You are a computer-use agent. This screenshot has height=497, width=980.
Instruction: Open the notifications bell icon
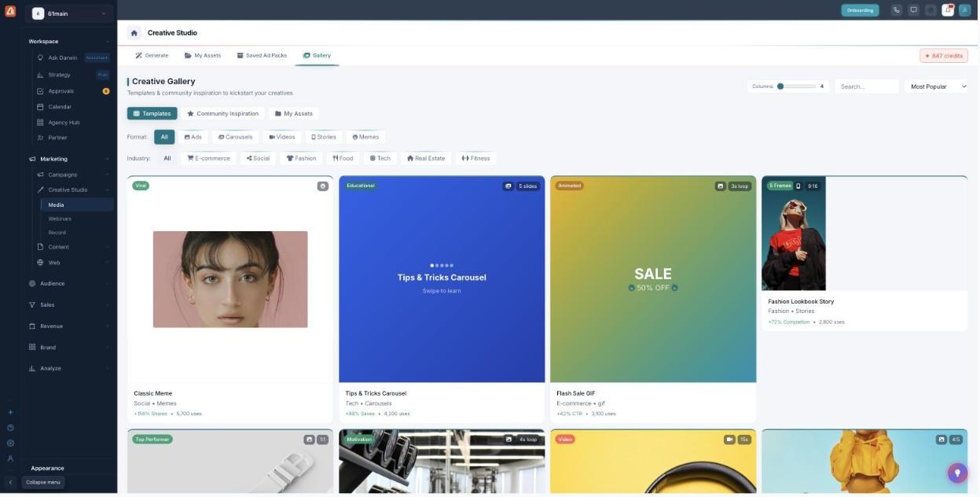948,10
